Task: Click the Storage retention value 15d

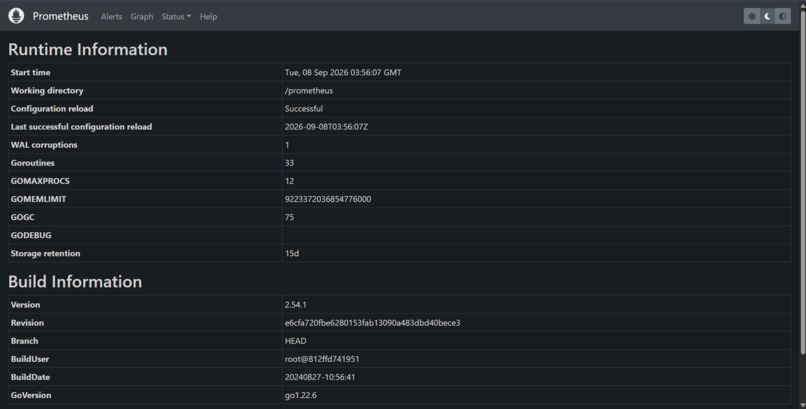Action: [292, 253]
